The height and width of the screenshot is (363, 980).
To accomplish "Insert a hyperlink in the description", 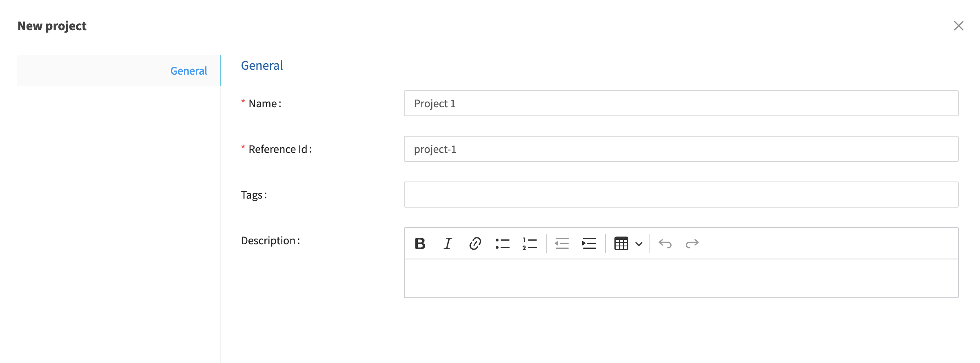I will 474,243.
